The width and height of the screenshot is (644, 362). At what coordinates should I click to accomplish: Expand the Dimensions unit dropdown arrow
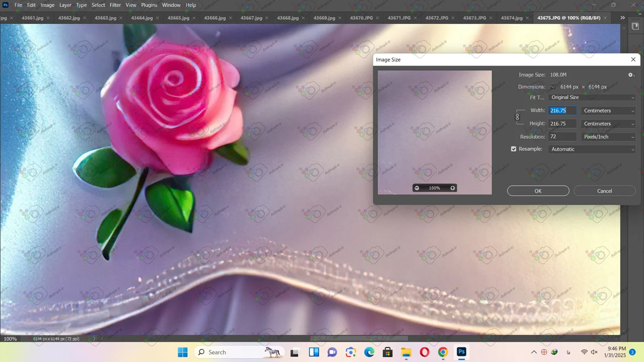coord(553,87)
